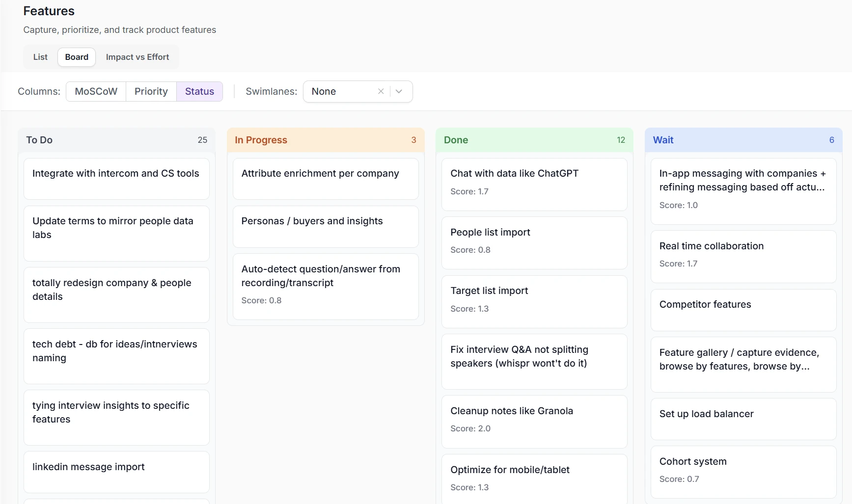Click the In Progress column header
Viewport: 852px width, 504px height.
(x=326, y=140)
